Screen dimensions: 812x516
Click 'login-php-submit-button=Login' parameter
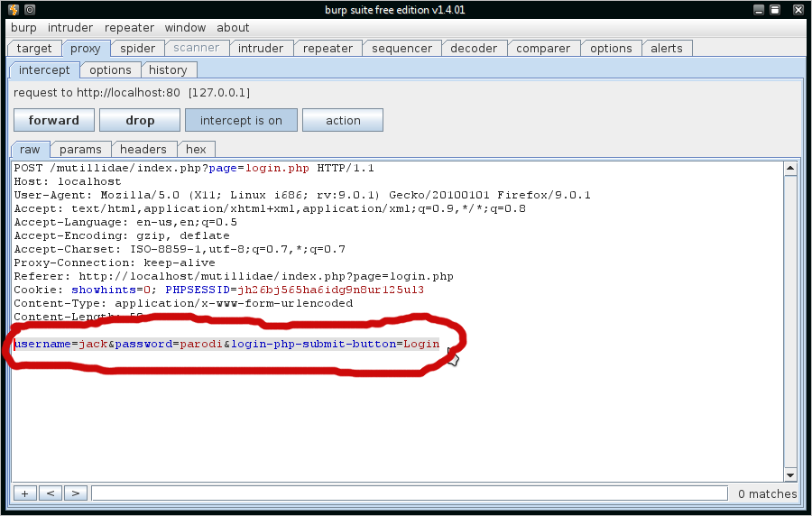[x=335, y=344]
